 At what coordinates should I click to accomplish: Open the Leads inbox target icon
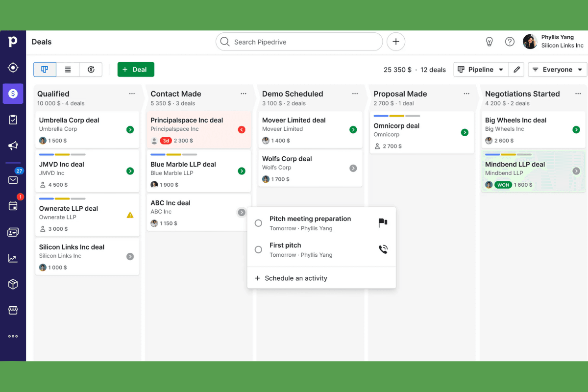[x=13, y=68]
